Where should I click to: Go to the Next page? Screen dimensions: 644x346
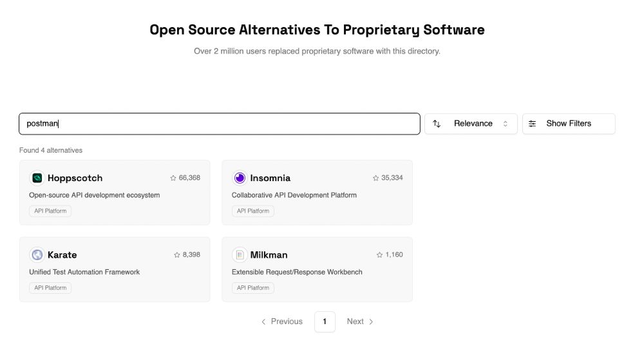point(360,322)
